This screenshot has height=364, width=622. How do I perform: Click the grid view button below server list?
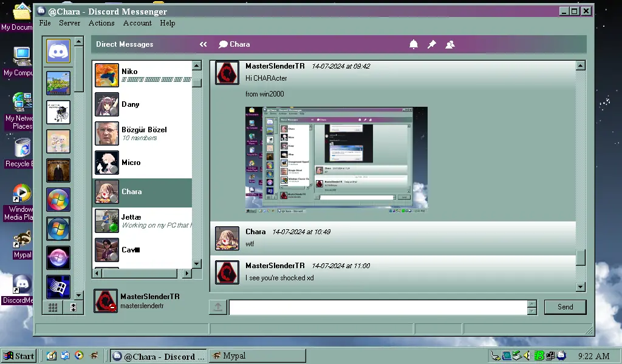[53, 308]
